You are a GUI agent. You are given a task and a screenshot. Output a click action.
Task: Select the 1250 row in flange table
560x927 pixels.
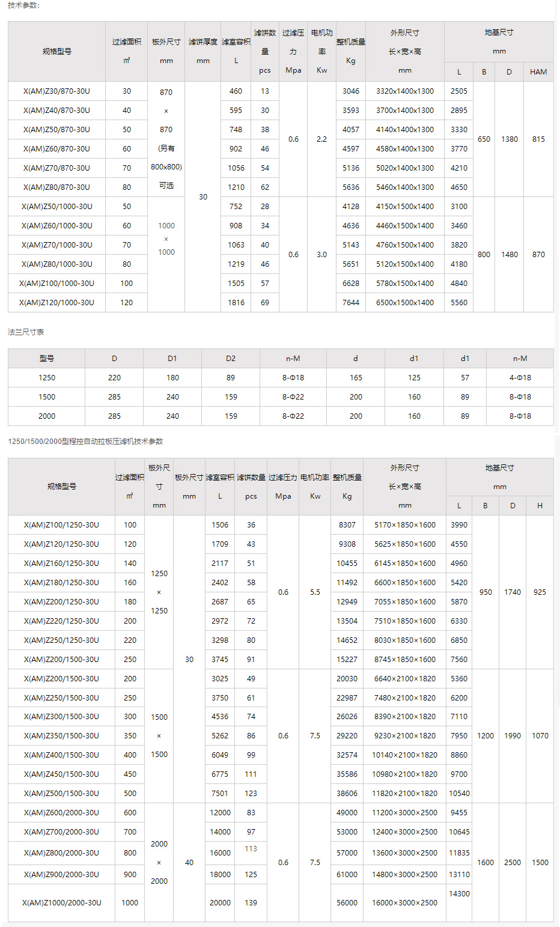pos(46,378)
